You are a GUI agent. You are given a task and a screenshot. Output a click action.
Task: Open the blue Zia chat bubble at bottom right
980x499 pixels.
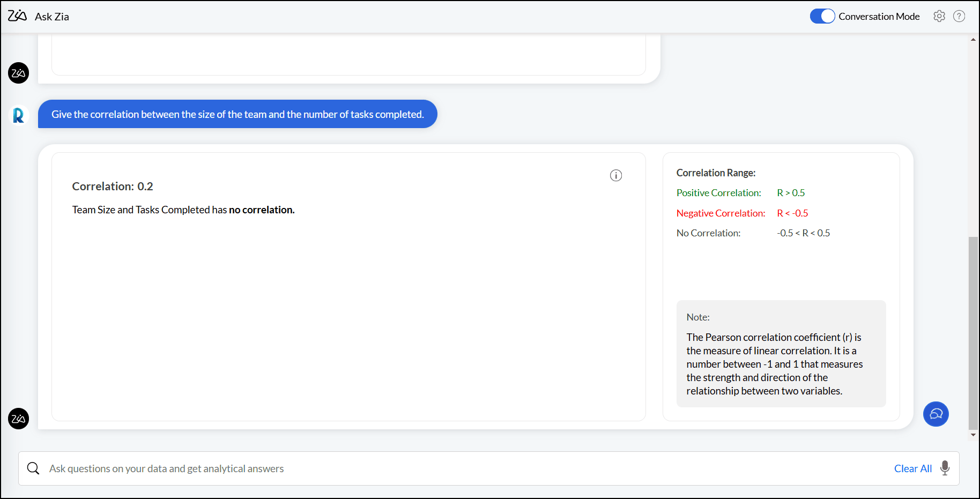click(x=936, y=414)
